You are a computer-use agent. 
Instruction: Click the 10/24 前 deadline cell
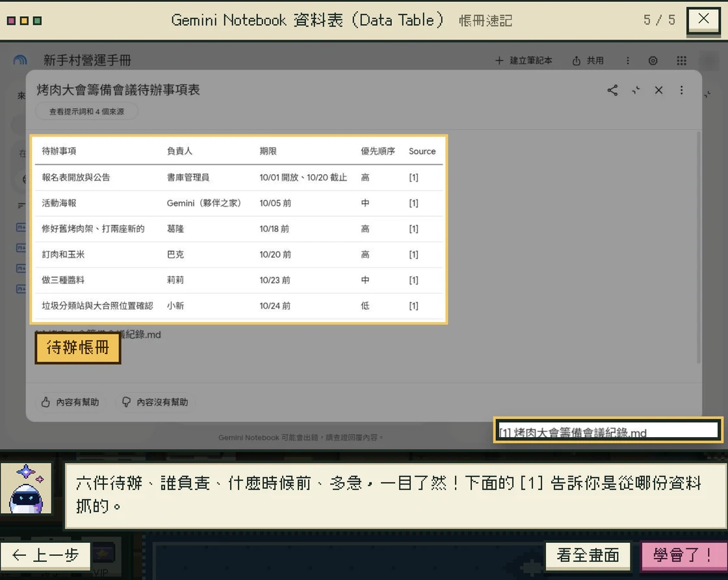pyautogui.click(x=275, y=306)
